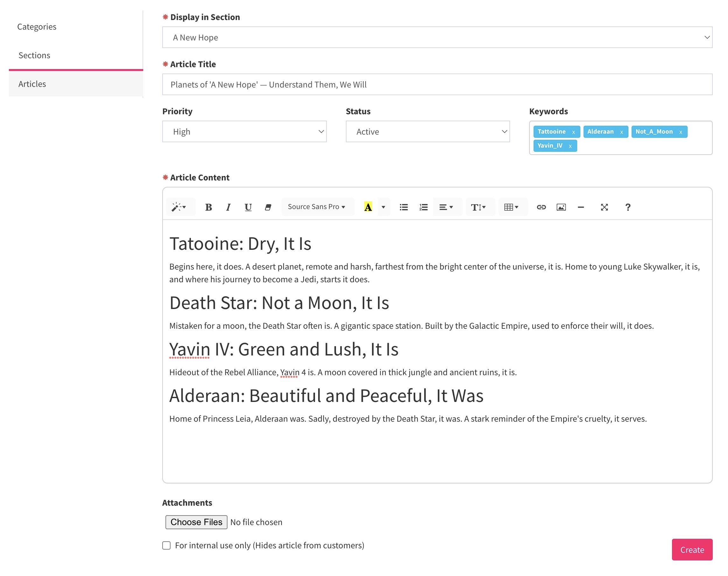Open the Status dropdown showing Active
Image resolution: width=728 pixels, height=576 pixels.
click(x=428, y=131)
